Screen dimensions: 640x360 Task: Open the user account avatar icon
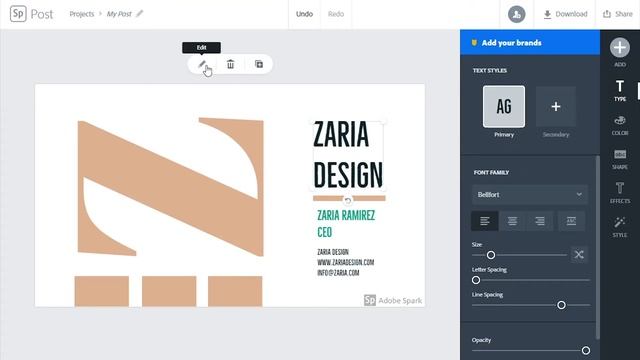point(516,14)
